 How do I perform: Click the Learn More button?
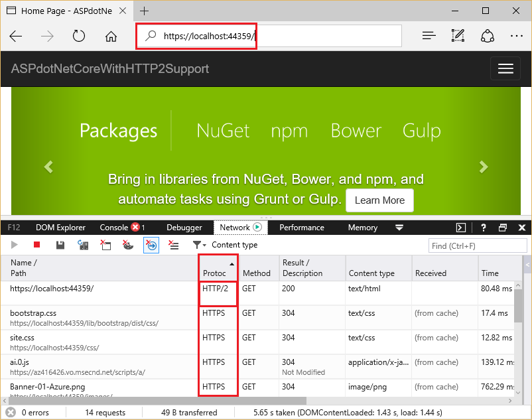(x=379, y=200)
